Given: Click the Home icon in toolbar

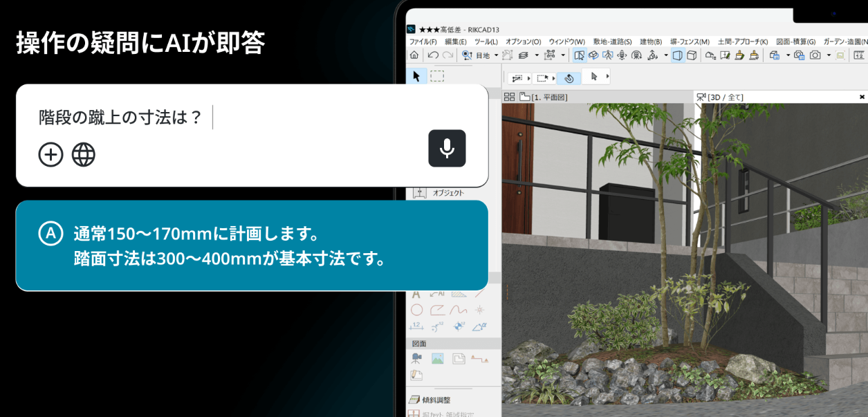Looking at the screenshot, I should click(414, 55).
